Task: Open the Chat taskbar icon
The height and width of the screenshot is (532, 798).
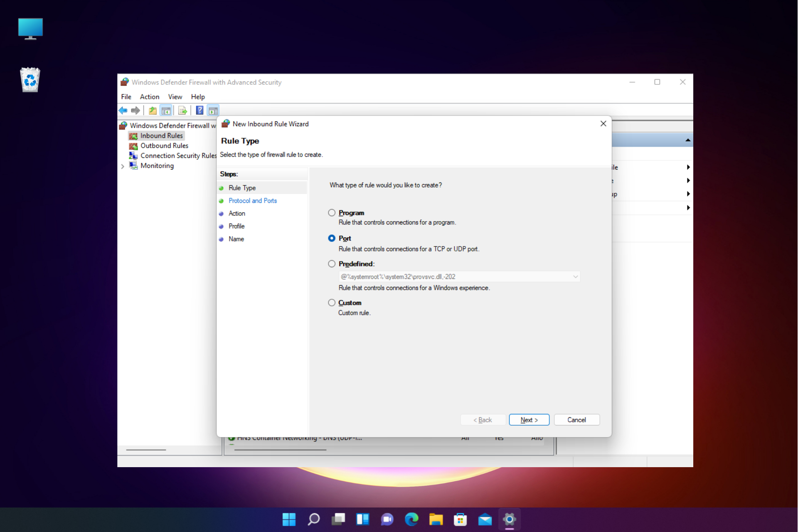Action: click(387, 519)
